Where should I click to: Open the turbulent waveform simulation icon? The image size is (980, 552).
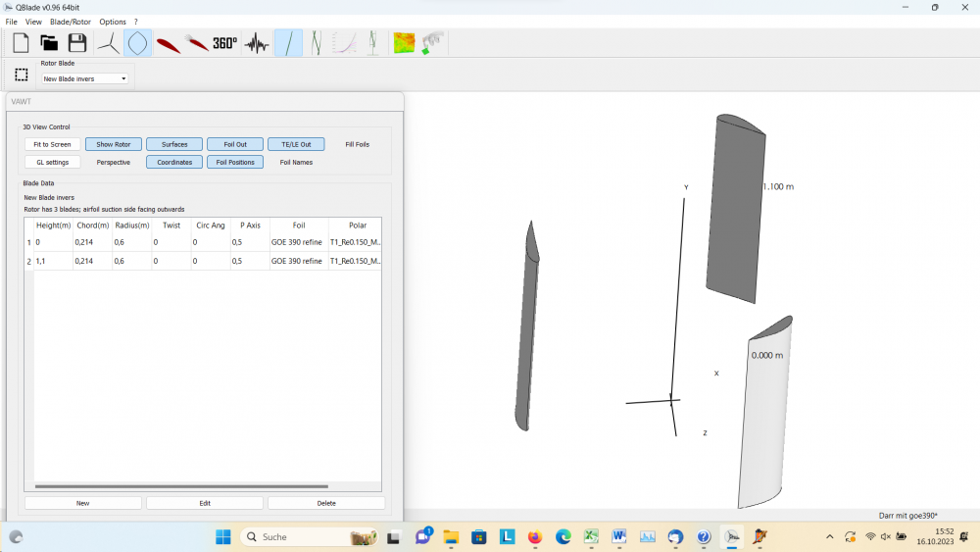click(x=257, y=43)
